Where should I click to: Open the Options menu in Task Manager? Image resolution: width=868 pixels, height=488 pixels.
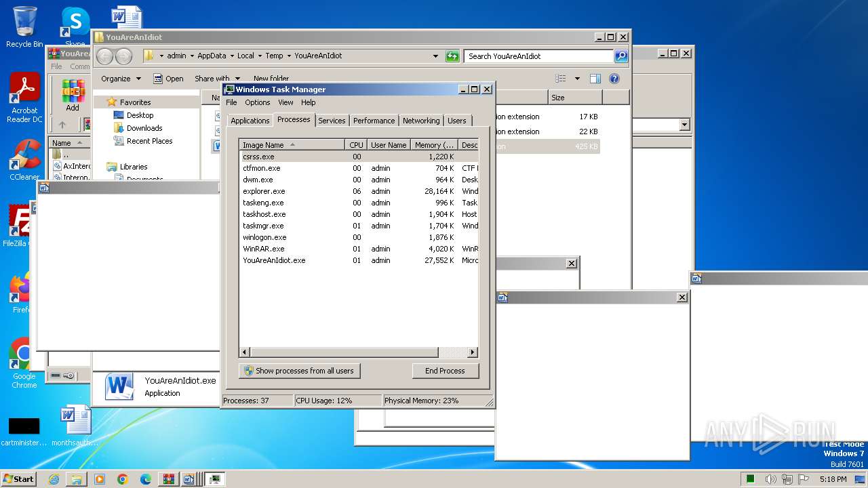(258, 102)
